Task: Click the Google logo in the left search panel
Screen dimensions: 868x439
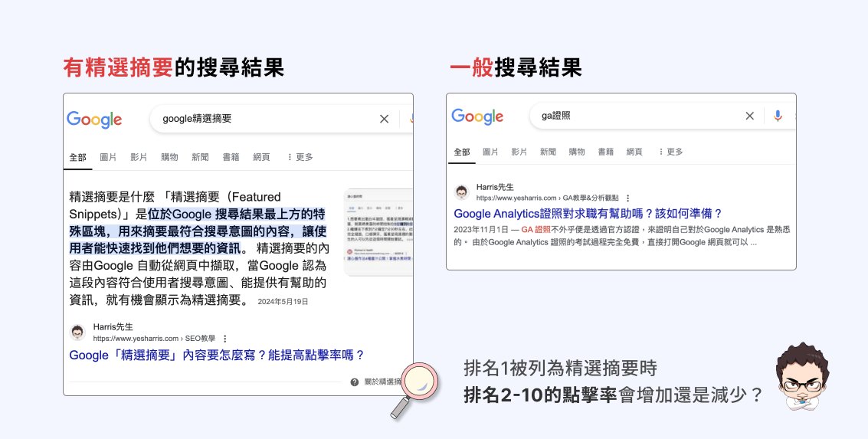Action: point(94,120)
